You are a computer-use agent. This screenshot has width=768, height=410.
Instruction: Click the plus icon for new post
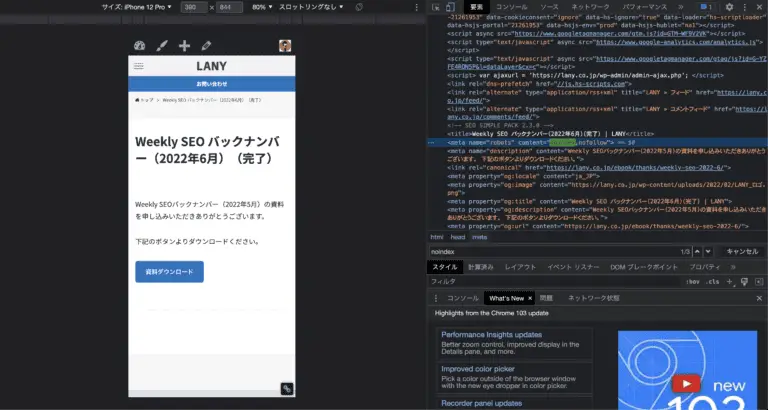point(184,46)
